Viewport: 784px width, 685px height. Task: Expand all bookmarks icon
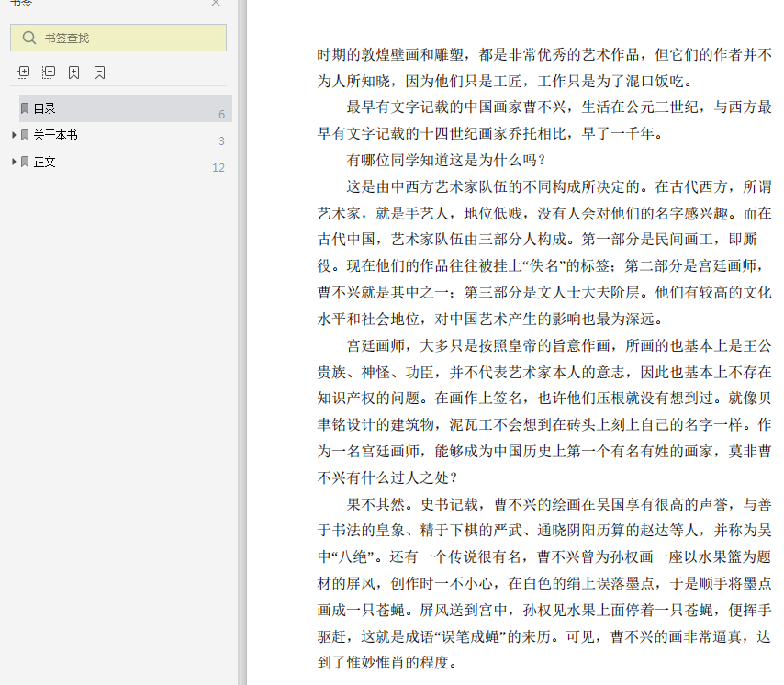point(23,73)
